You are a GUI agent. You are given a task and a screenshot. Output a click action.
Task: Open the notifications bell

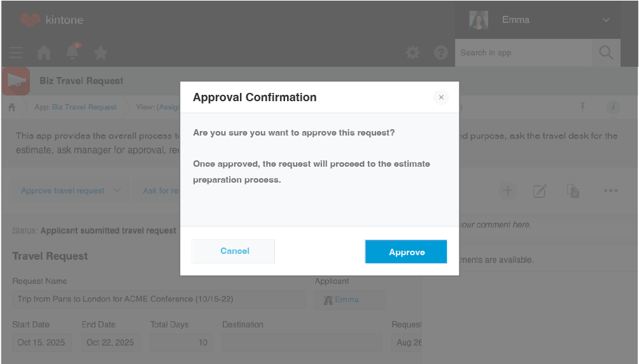pos(73,53)
